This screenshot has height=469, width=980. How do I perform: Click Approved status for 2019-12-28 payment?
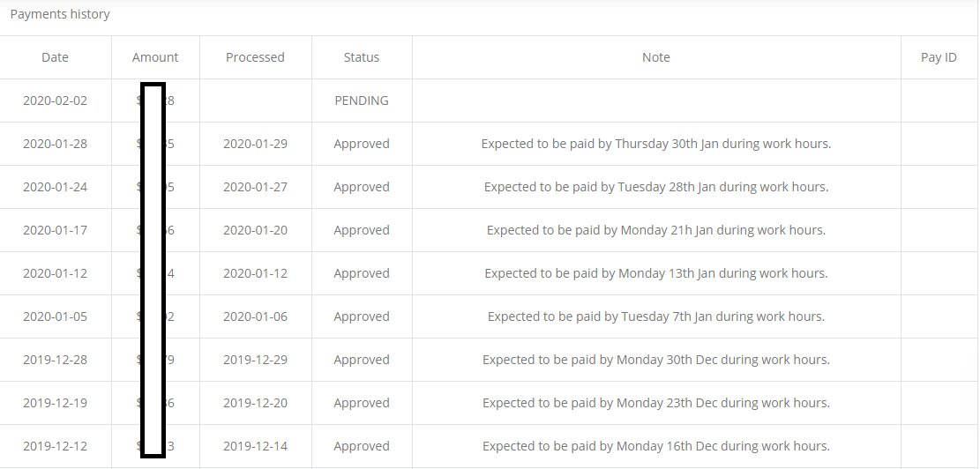point(362,360)
